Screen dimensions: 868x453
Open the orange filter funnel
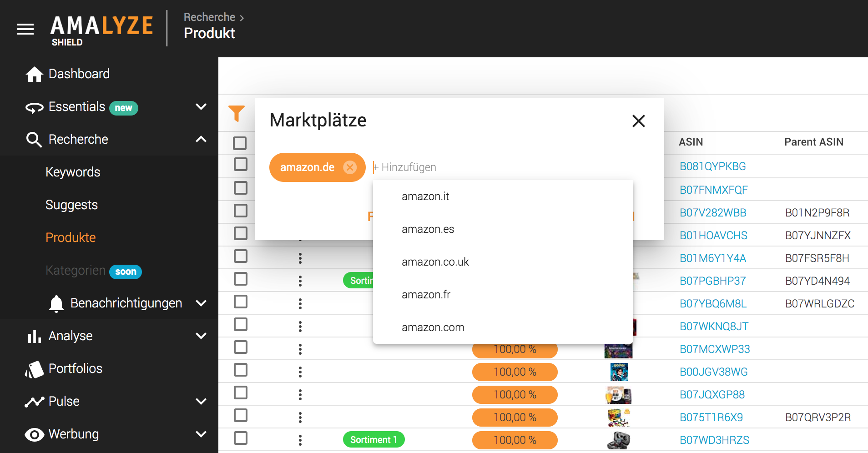pyautogui.click(x=237, y=113)
